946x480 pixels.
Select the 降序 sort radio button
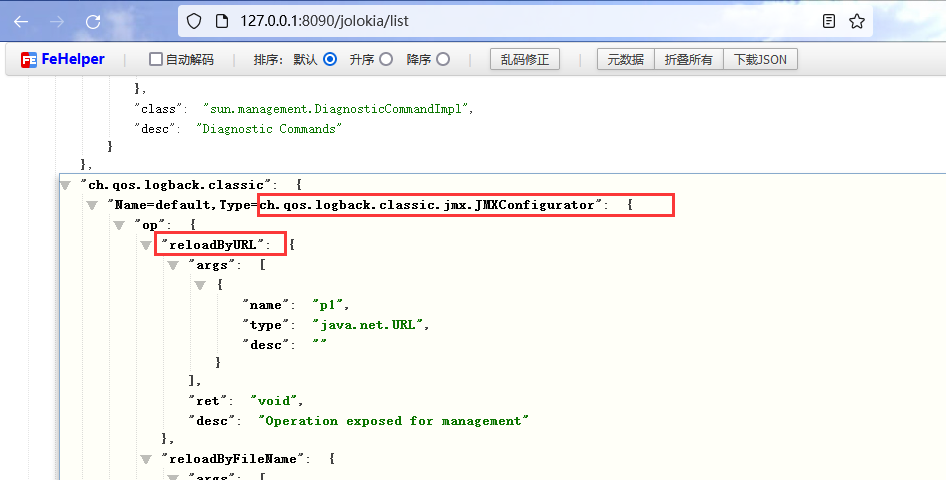pos(443,59)
